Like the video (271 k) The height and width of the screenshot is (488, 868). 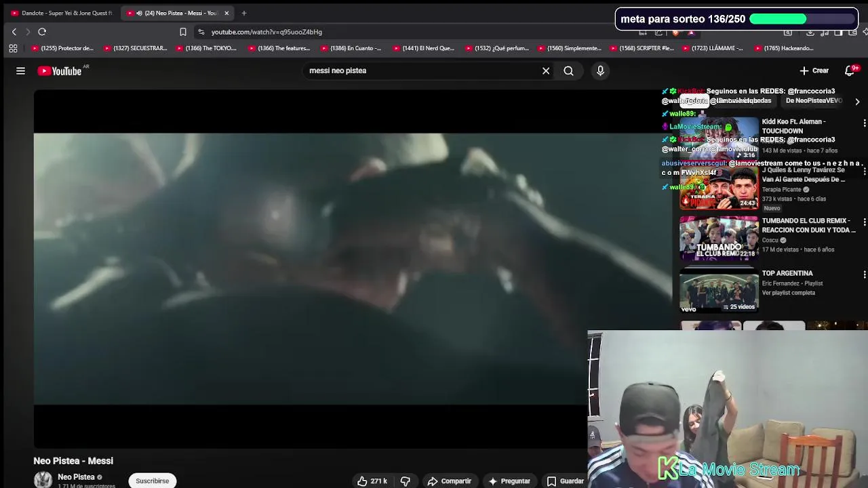[x=372, y=481]
